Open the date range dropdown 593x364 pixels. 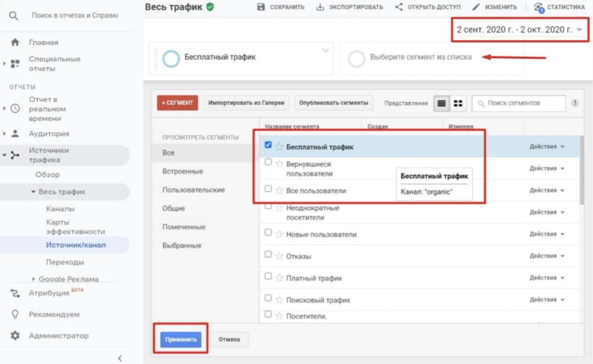519,30
